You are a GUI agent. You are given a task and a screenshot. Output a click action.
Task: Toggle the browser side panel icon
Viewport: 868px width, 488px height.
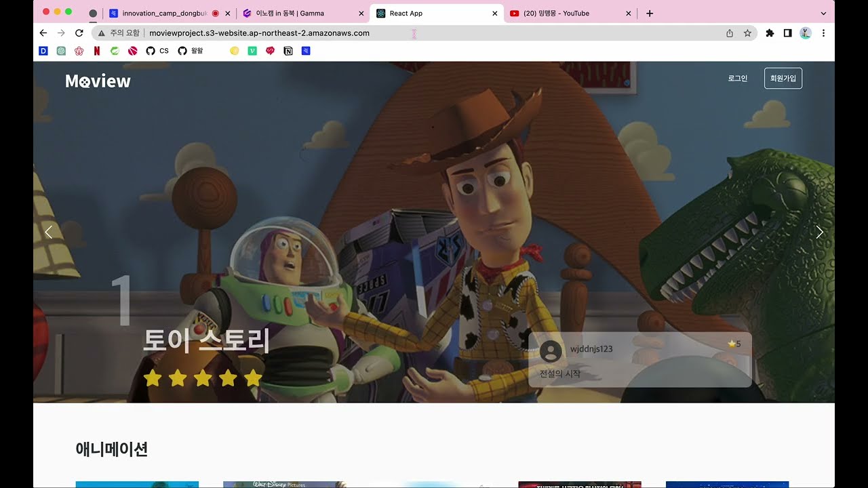[x=787, y=33]
